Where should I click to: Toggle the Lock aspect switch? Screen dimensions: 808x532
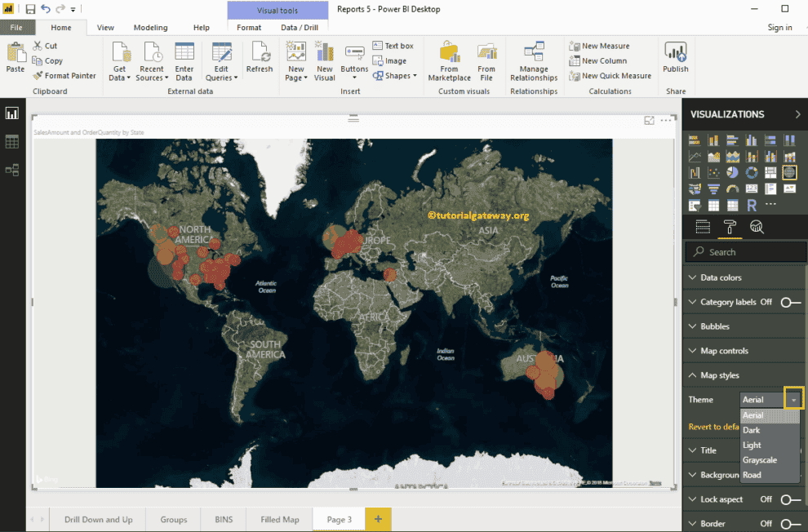coord(790,499)
